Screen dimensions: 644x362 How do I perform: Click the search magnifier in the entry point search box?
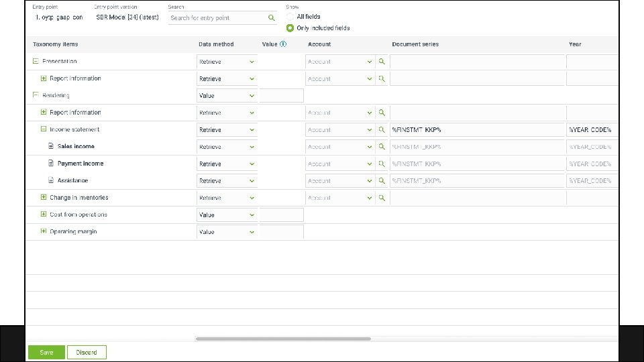click(271, 18)
